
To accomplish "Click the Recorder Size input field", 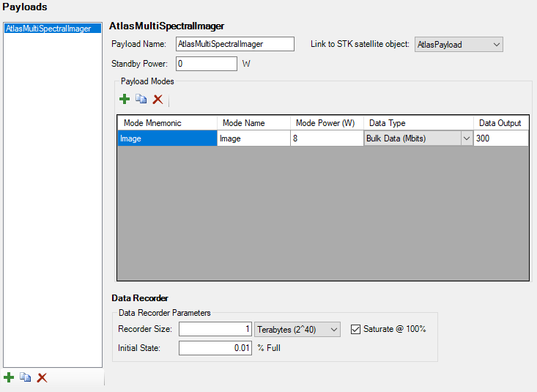I will [x=215, y=330].
